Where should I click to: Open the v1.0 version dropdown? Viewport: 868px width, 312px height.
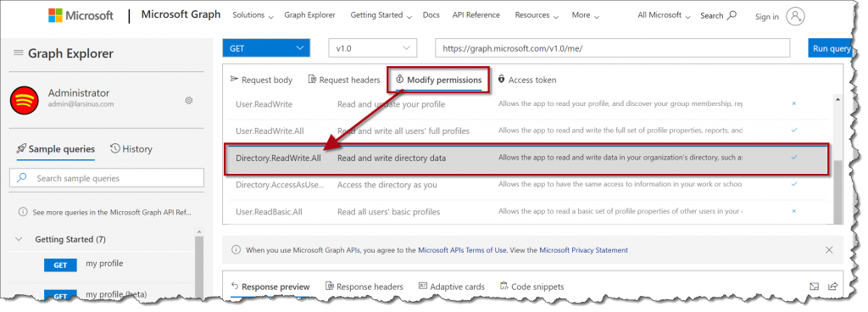(x=373, y=48)
